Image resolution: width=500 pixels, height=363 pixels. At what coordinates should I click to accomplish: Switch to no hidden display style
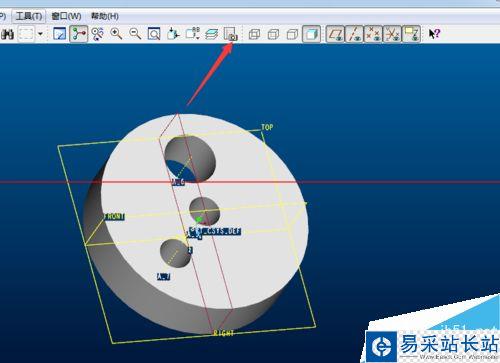pyautogui.click(x=293, y=34)
